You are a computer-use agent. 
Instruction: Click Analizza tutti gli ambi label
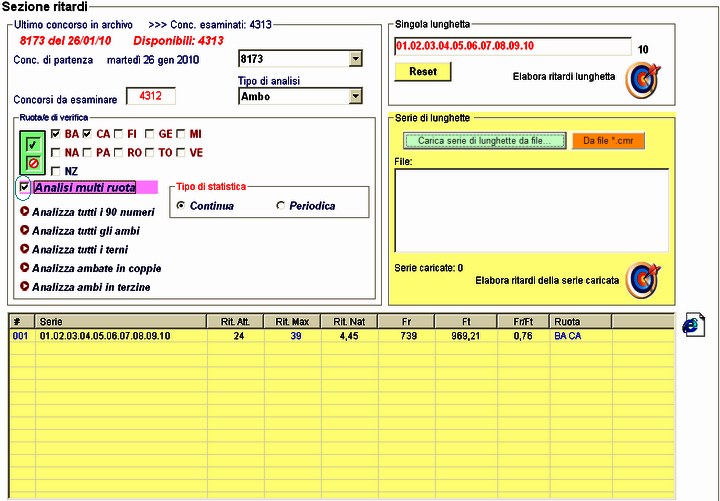(x=86, y=231)
